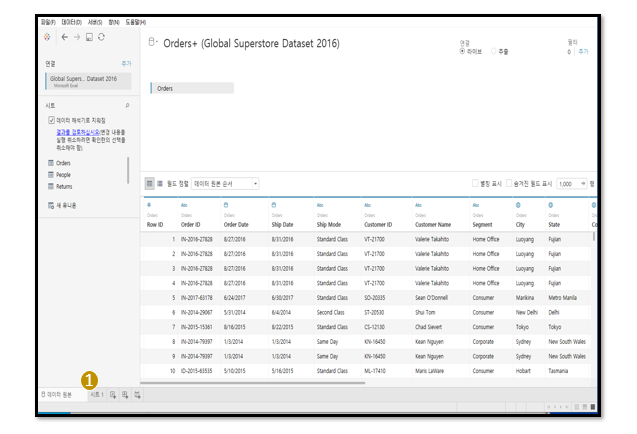Open Data (데이터) menu
637x434 pixels.
tap(72, 22)
